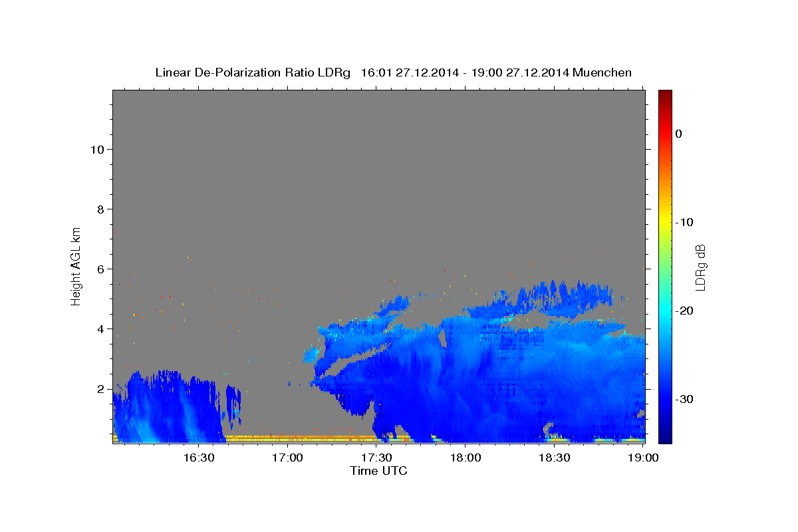Click the date range '16:01 27.12.2014 - 19:00 27.12.2014' in the title
The width and height of the screenshot is (798, 532).
click(x=465, y=72)
